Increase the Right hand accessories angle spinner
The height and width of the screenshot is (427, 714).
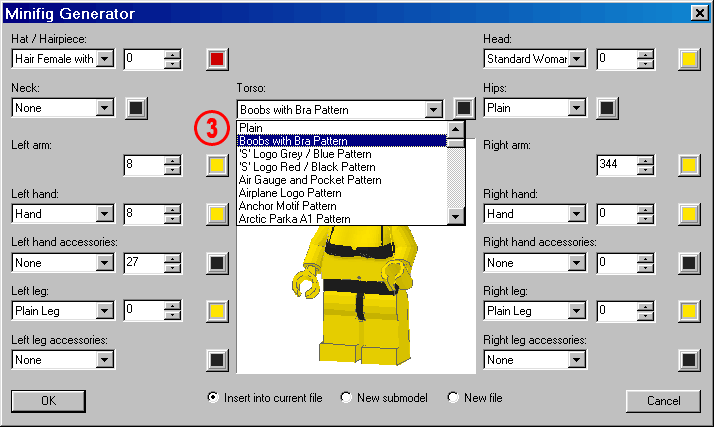[645, 258]
